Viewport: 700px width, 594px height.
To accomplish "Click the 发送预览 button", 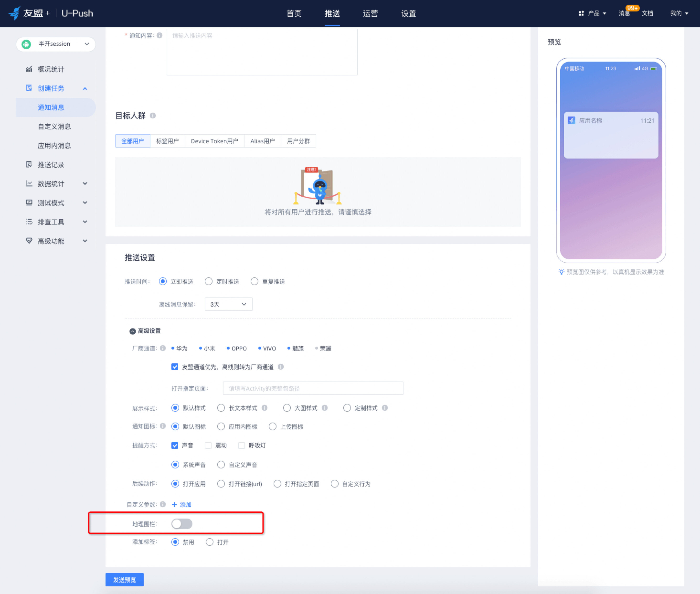I will (124, 579).
